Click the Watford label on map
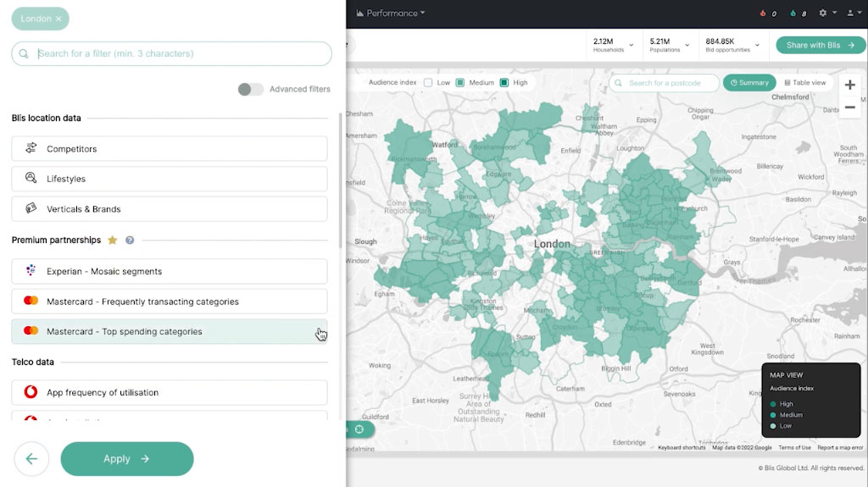 444,145
